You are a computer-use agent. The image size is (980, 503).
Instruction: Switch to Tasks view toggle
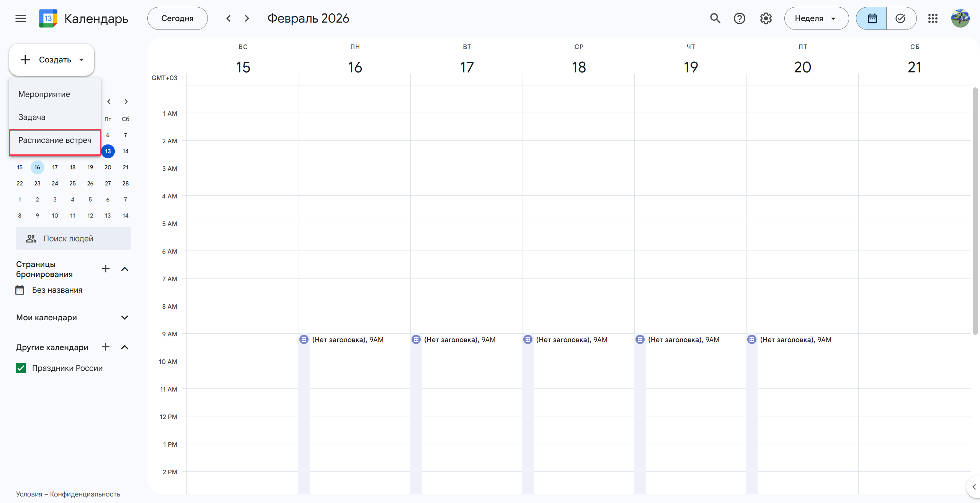pos(900,18)
